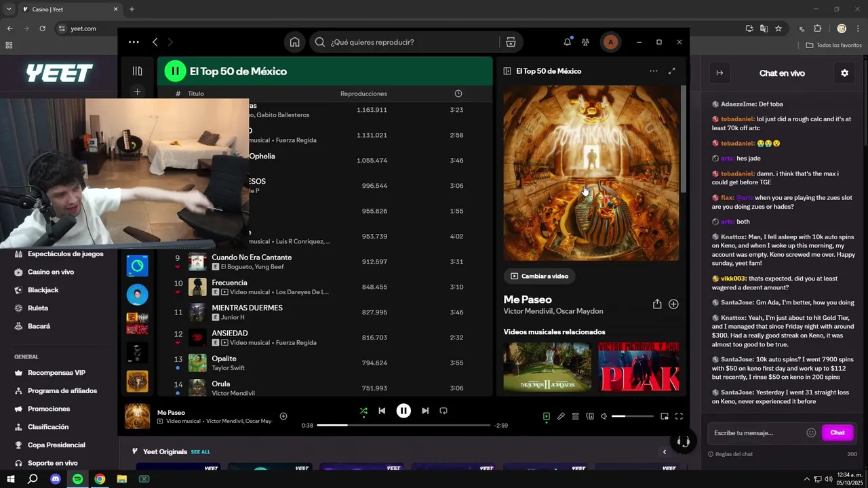Open Spotify friends activity icon
Image resolution: width=868 pixels, height=488 pixels.
click(585, 42)
